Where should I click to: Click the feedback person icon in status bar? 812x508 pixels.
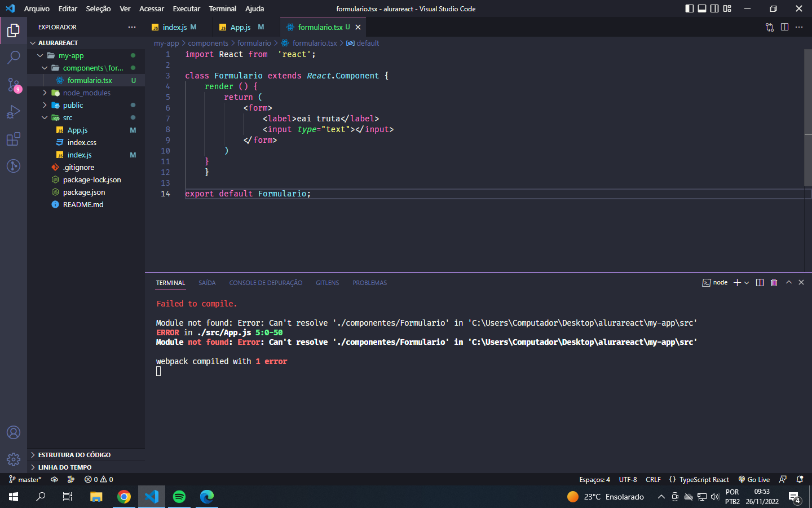coord(783,479)
